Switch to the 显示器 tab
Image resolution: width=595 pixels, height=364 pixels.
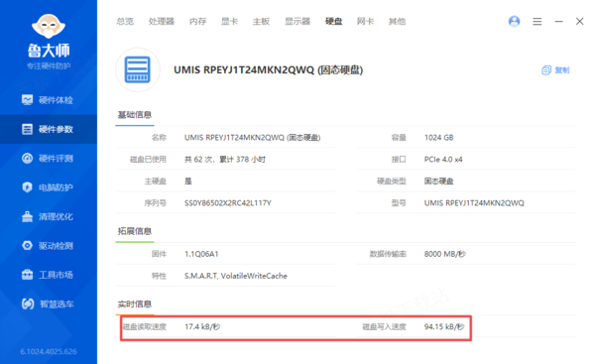[x=297, y=21]
